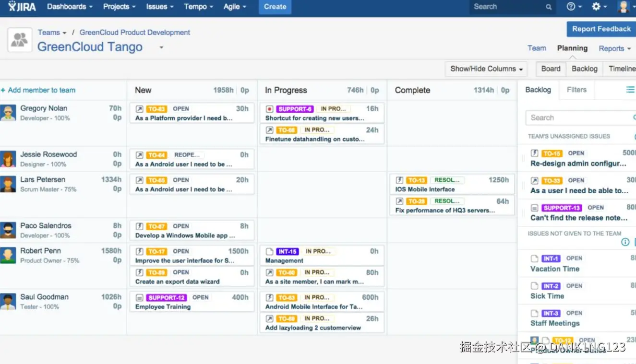This screenshot has width=636, height=364.
Task: Click the 'Employee Training' card title
Action: pyautogui.click(x=163, y=307)
